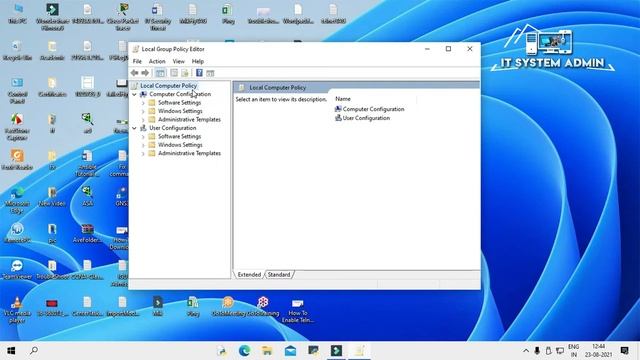Click the microphone icon in system tray
Screen dimensions: 640x360
click(537, 351)
